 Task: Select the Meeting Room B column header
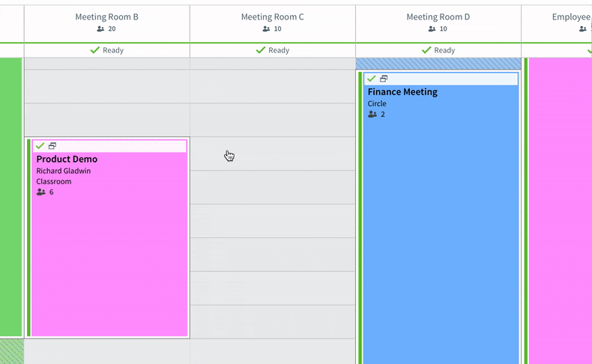[107, 23]
